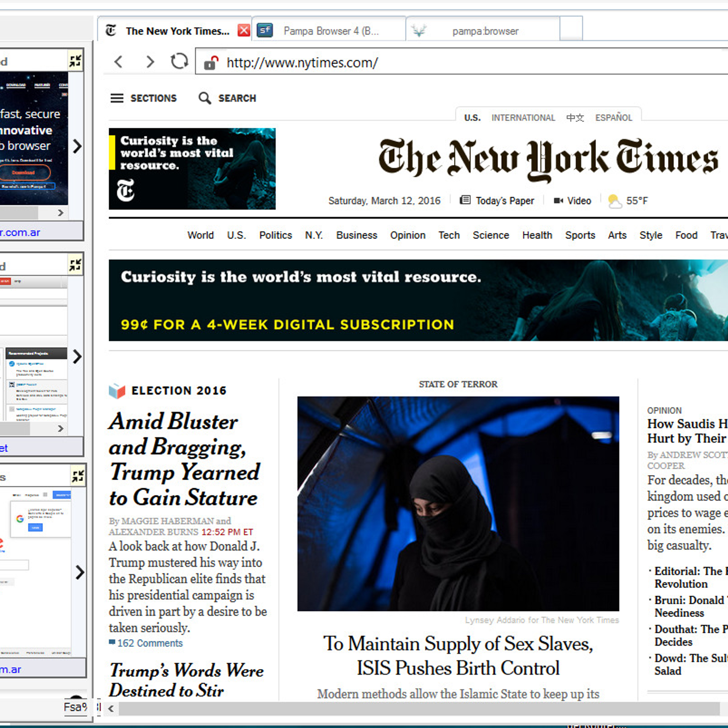728x728 pixels.
Task: Expand arrow beside Pampa browser thumbnail
Action: pos(77,146)
